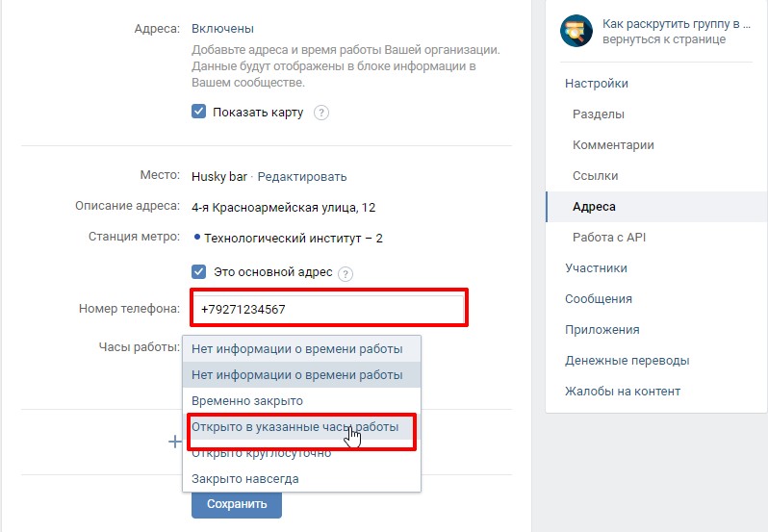Open the Включены addresses dropdown
The width and height of the screenshot is (768, 532).
point(222,29)
